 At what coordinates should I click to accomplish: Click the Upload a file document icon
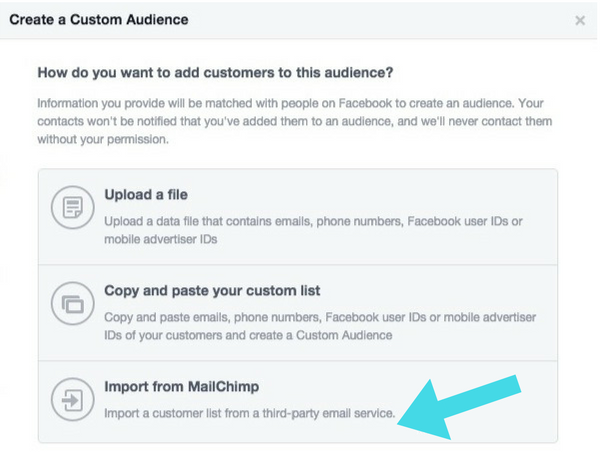[71, 209]
